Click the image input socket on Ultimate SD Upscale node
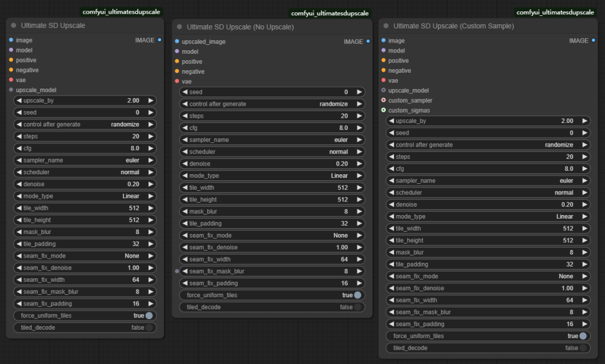Image resolution: width=605 pixels, height=364 pixels. pyautogui.click(x=11, y=40)
